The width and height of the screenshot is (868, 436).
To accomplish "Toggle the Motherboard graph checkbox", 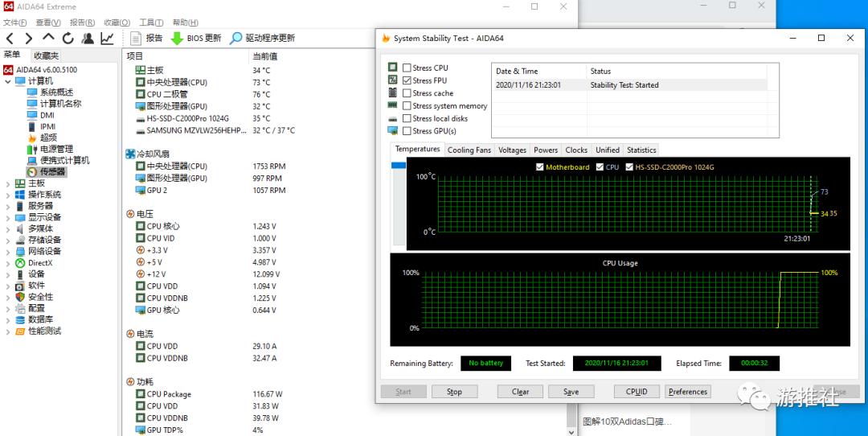I will [x=540, y=167].
